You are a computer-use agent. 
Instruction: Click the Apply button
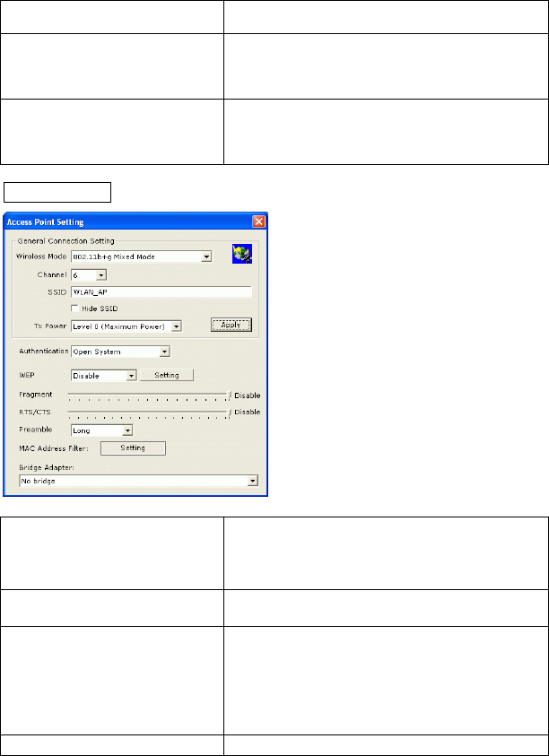(x=231, y=325)
